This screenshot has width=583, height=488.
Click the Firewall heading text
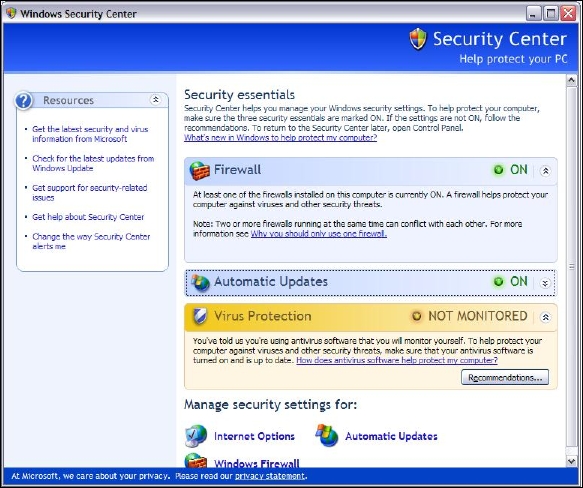[x=237, y=170]
